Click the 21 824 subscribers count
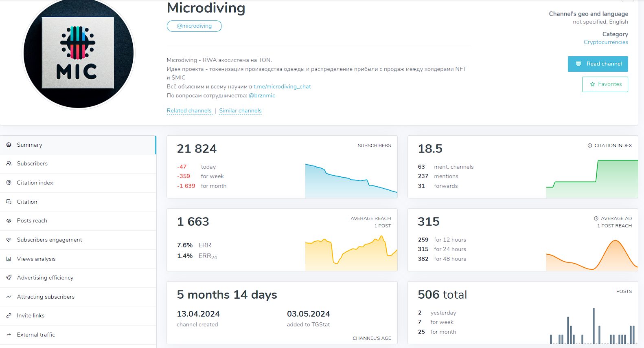This screenshot has width=644, height=348. pyautogui.click(x=197, y=149)
